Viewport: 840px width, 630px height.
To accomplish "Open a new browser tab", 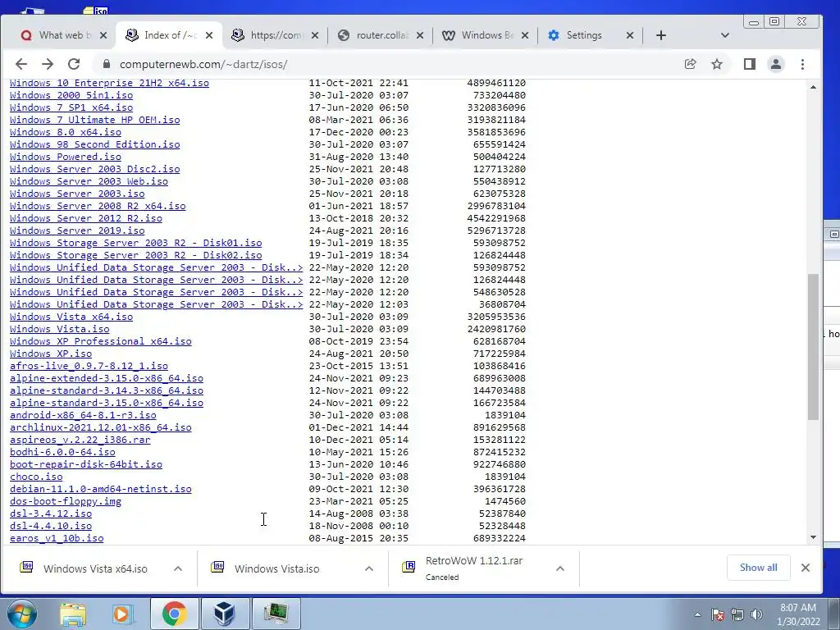I will click(x=661, y=35).
